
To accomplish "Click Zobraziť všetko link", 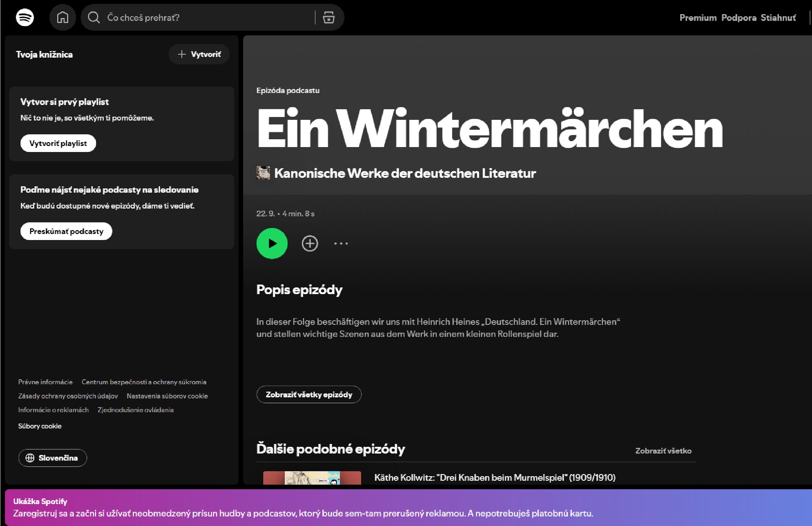I will [663, 451].
